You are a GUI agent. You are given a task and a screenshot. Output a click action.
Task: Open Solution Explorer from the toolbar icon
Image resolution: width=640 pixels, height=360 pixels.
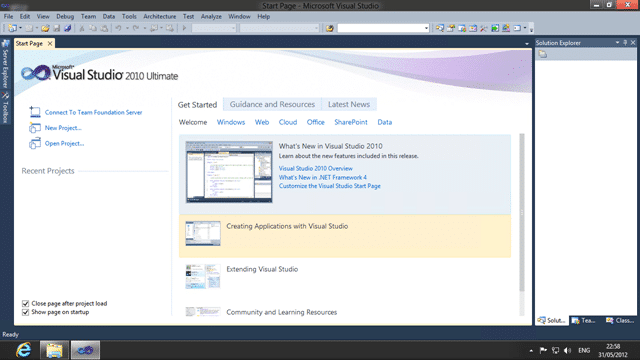(x=440, y=28)
